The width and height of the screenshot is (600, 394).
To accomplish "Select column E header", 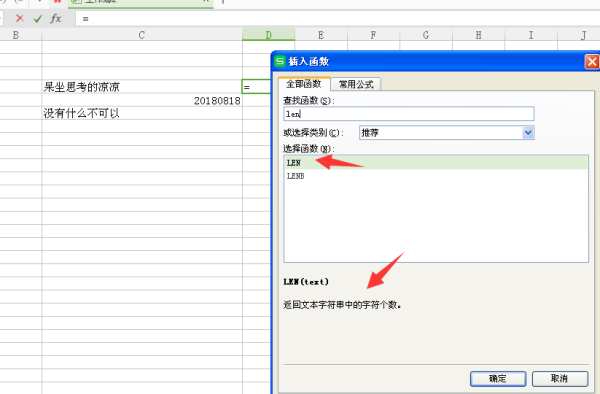I will 321,35.
